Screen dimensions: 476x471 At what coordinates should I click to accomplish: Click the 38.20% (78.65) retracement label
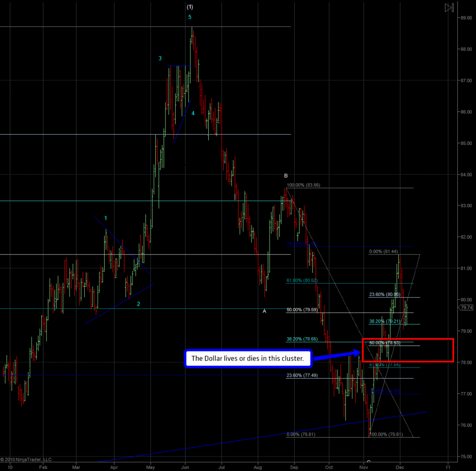[301, 340]
